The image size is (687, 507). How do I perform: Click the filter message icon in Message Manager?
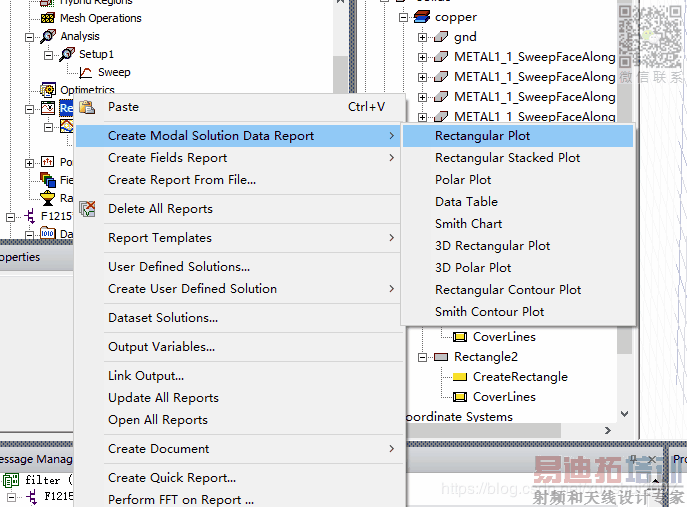(11, 480)
